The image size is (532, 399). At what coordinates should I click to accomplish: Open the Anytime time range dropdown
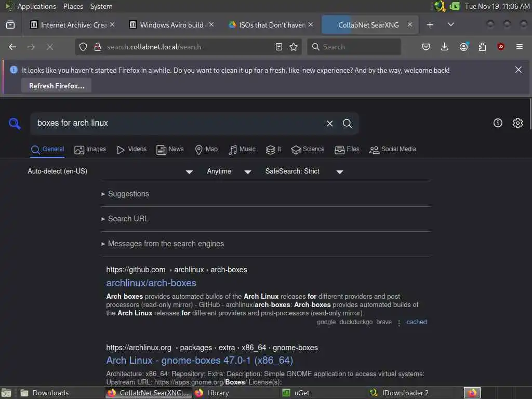click(x=229, y=171)
